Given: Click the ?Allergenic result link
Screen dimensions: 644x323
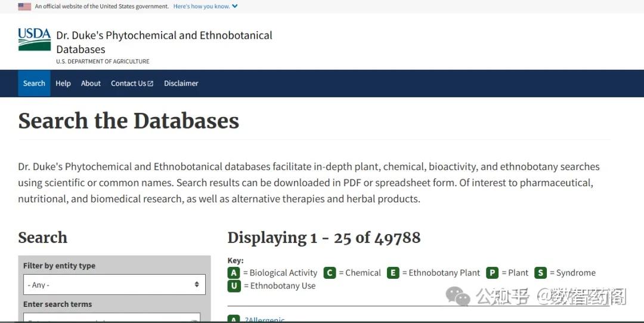Looking at the screenshot, I should (x=264, y=320).
